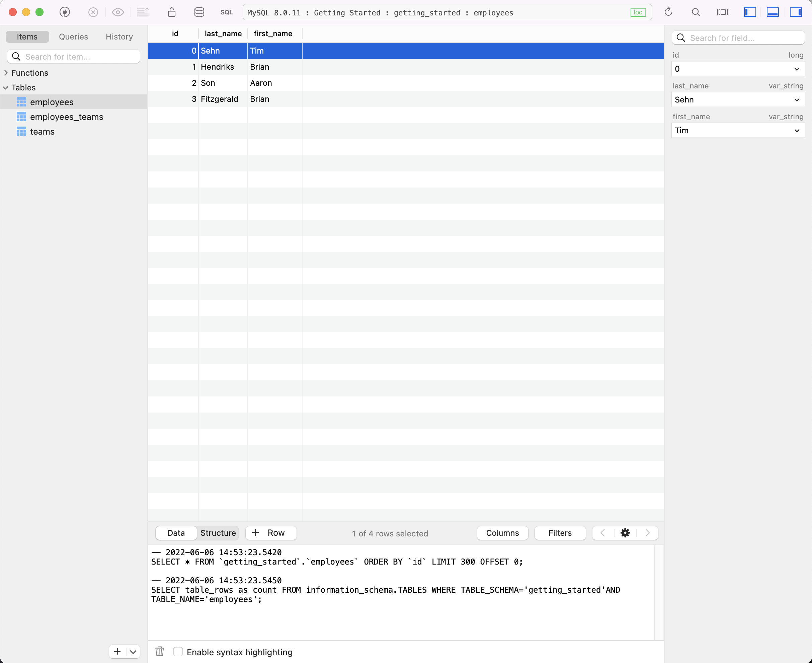
Task: Toggle the Columns visibility panel
Action: point(502,533)
